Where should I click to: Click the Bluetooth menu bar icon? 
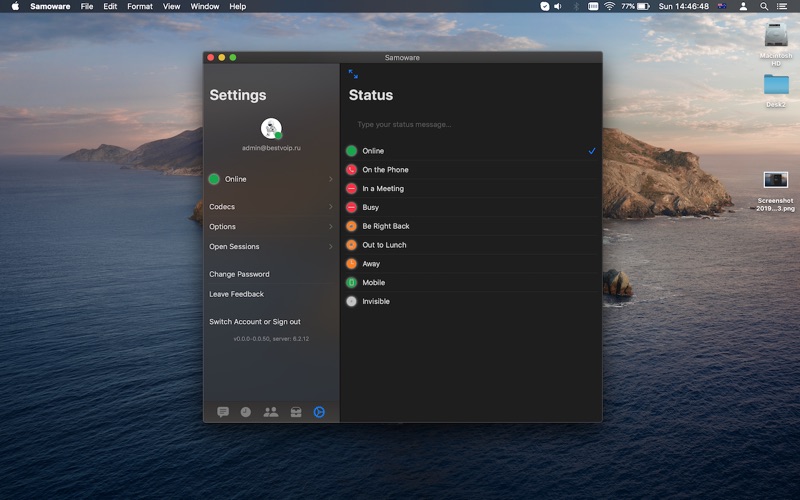[x=576, y=6]
